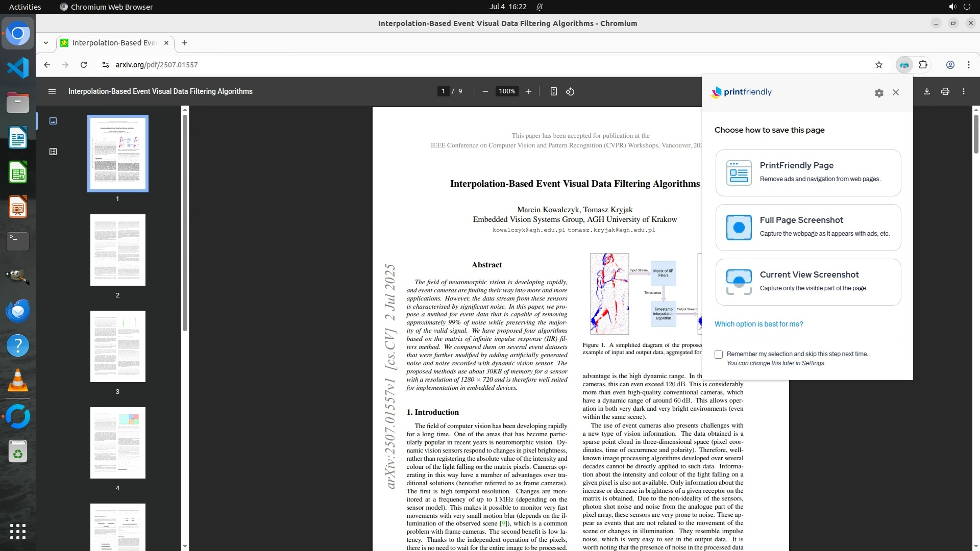Choose Full Page Screenshot option
The width and height of the screenshot is (980, 551).
point(808,228)
